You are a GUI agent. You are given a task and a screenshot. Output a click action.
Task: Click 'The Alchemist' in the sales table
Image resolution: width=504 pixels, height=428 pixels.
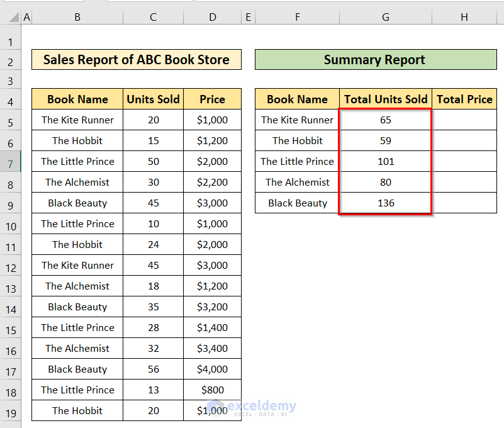[77, 182]
